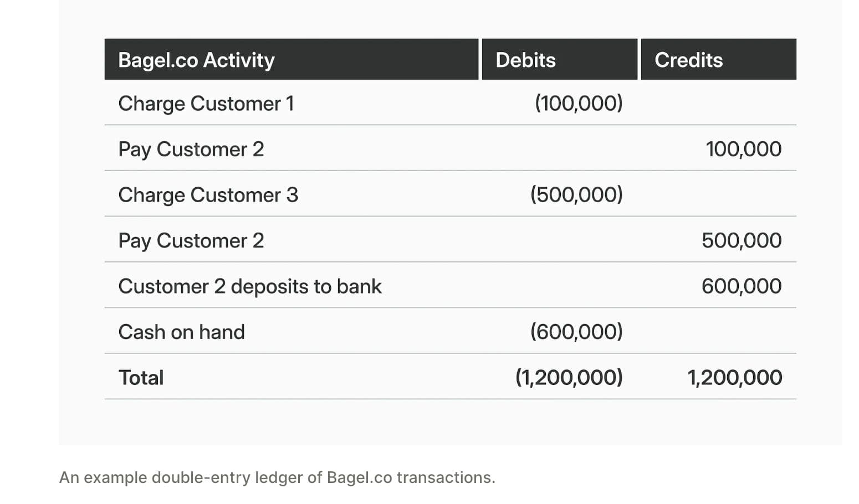The image size is (859, 504).
Task: Click Pay Customer 2 label beside 500,000 credit
Action: coord(191,240)
